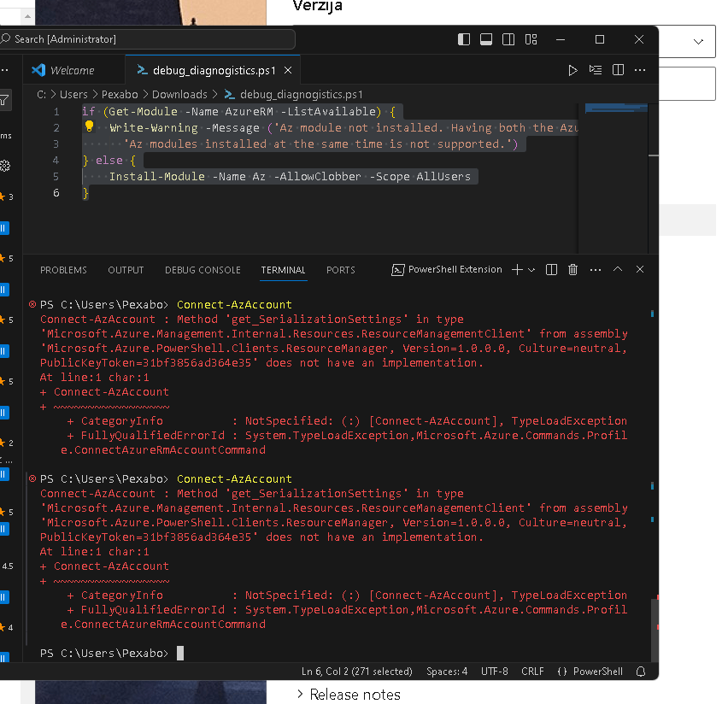
Task: Open the OUTPUT panel tab
Action: [x=126, y=270]
